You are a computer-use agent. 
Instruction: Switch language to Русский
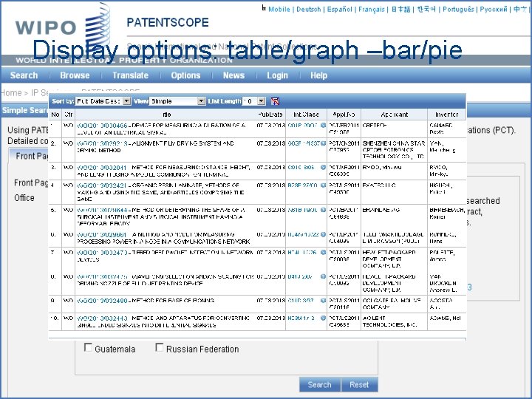(x=494, y=10)
